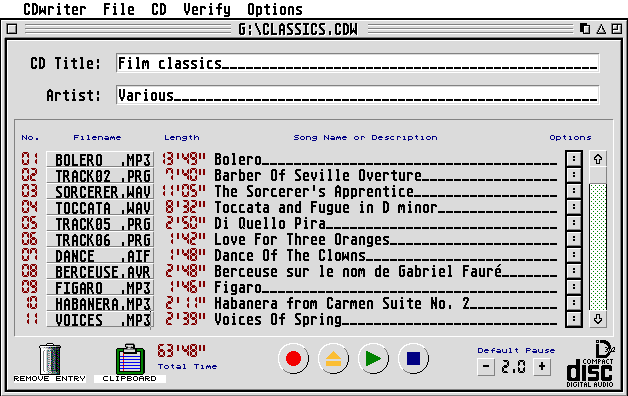The height and width of the screenshot is (396, 628).
Task: Click the scroll up arrow of track list
Action: 598,159
